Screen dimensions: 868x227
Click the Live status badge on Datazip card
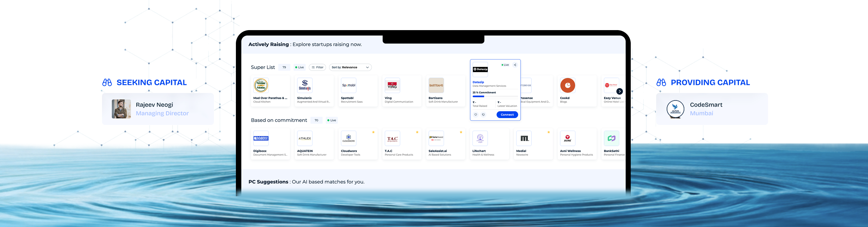coord(505,65)
